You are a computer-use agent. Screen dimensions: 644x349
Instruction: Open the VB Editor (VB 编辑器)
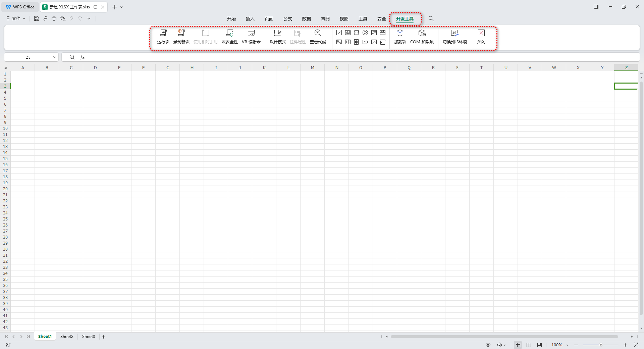[251, 36]
